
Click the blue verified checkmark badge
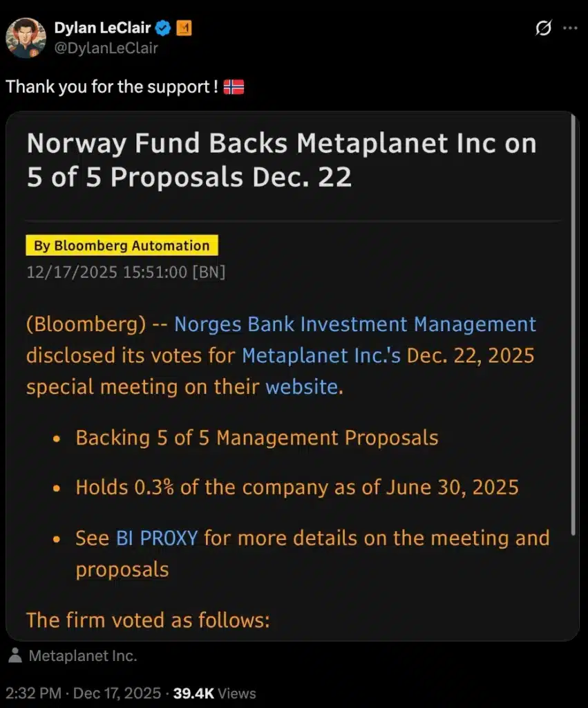click(x=162, y=28)
